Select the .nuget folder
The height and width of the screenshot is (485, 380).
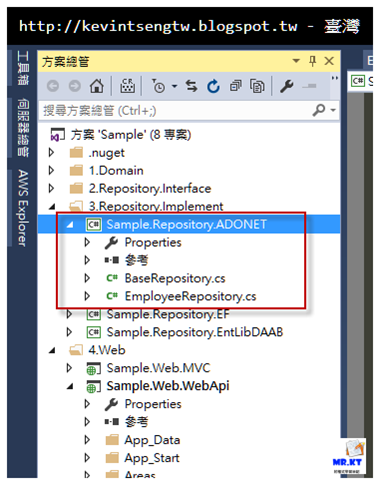tap(106, 153)
